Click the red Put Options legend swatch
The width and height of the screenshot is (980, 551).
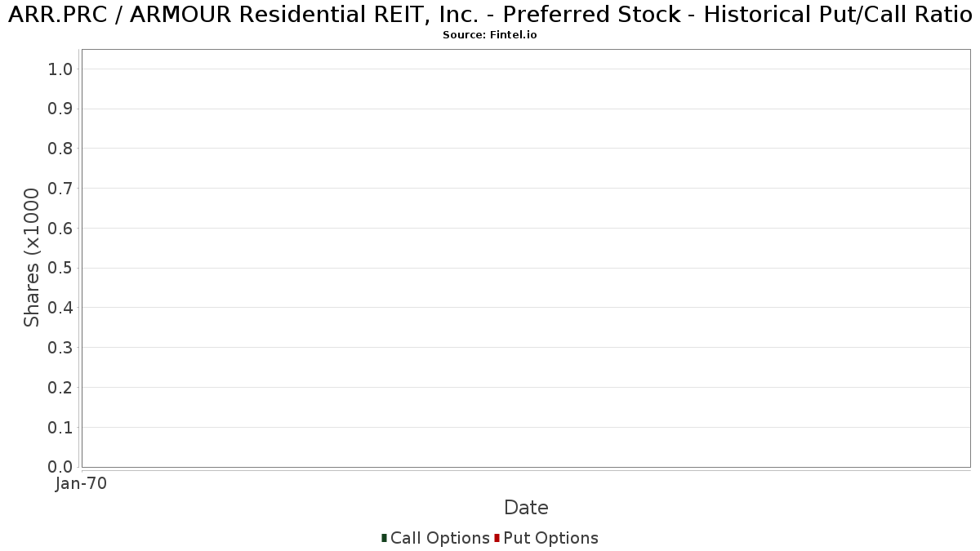(497, 538)
